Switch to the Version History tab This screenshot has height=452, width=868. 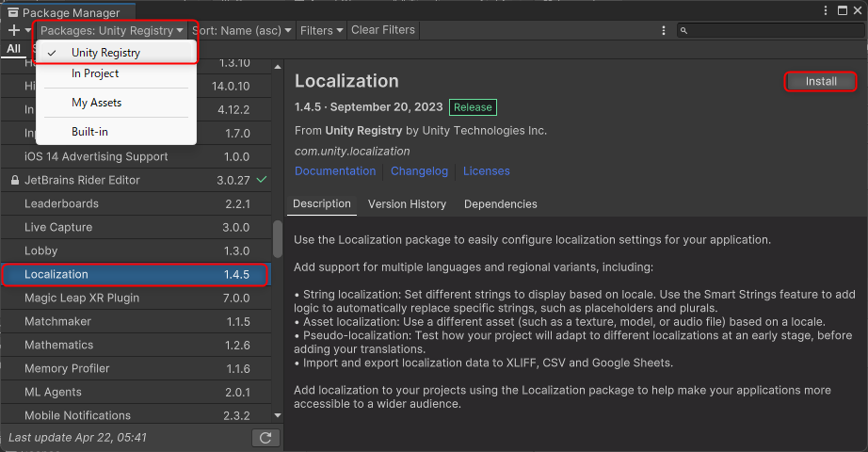point(407,204)
